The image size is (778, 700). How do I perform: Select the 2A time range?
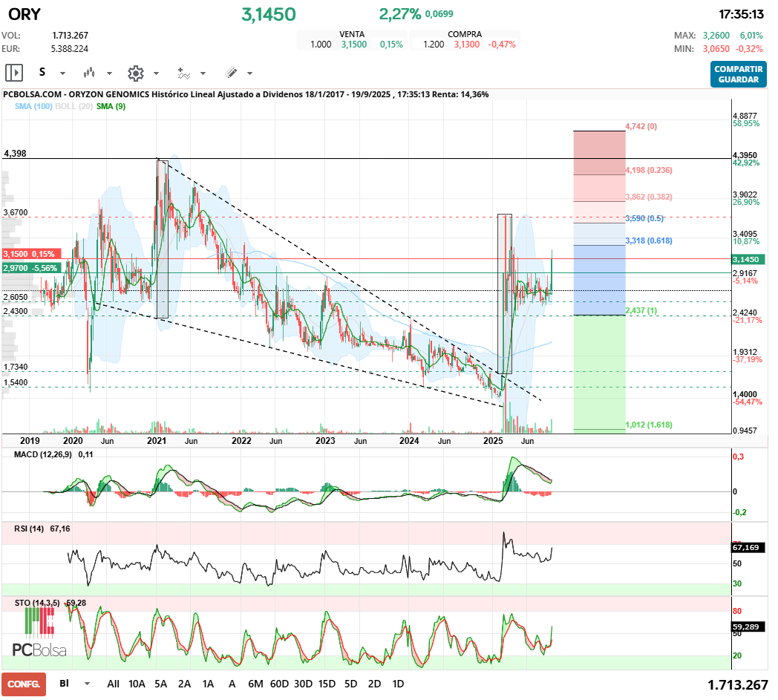point(185,684)
